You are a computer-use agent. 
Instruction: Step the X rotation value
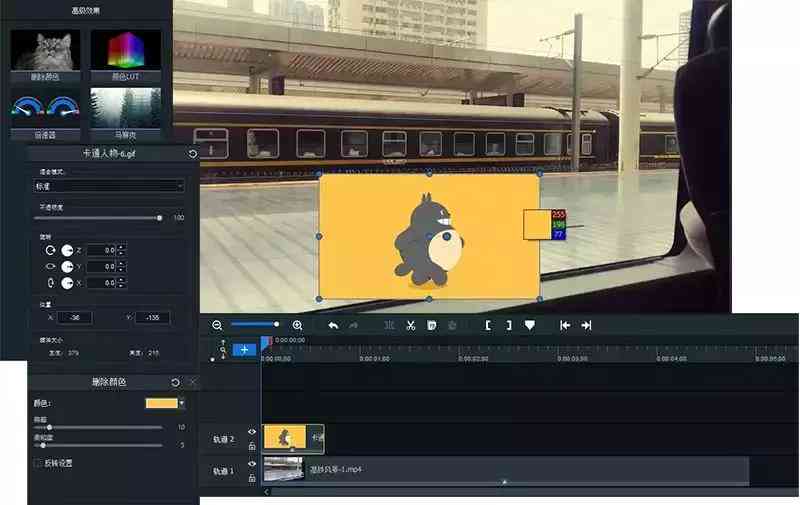121,283
